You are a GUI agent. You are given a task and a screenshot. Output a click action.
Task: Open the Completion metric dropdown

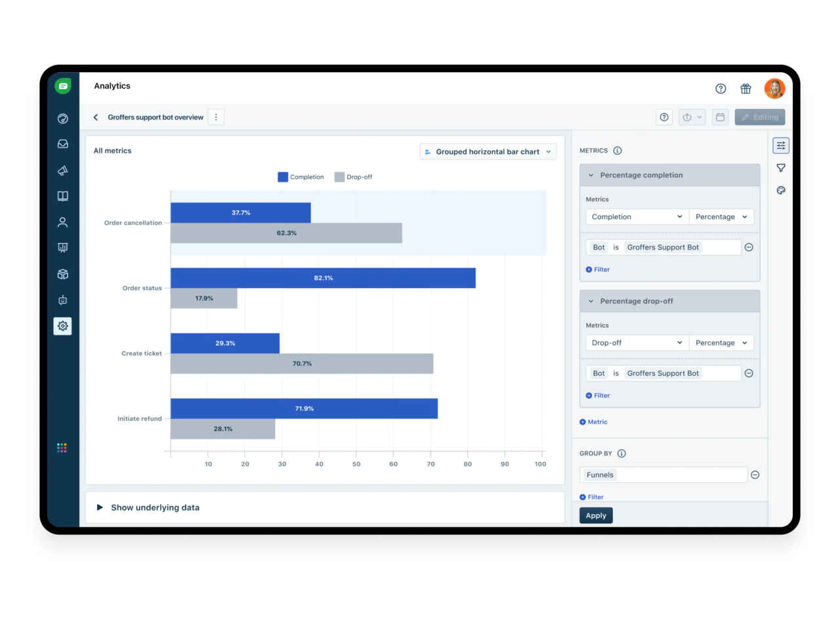[x=637, y=217]
